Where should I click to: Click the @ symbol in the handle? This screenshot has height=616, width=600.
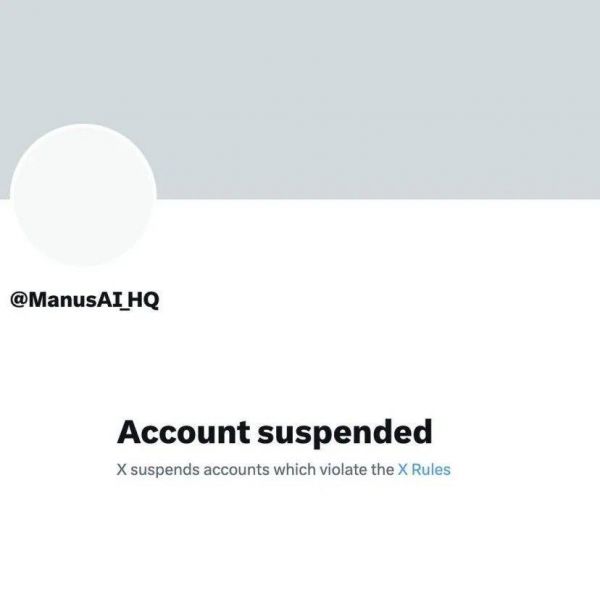pyautogui.click(x=18, y=300)
